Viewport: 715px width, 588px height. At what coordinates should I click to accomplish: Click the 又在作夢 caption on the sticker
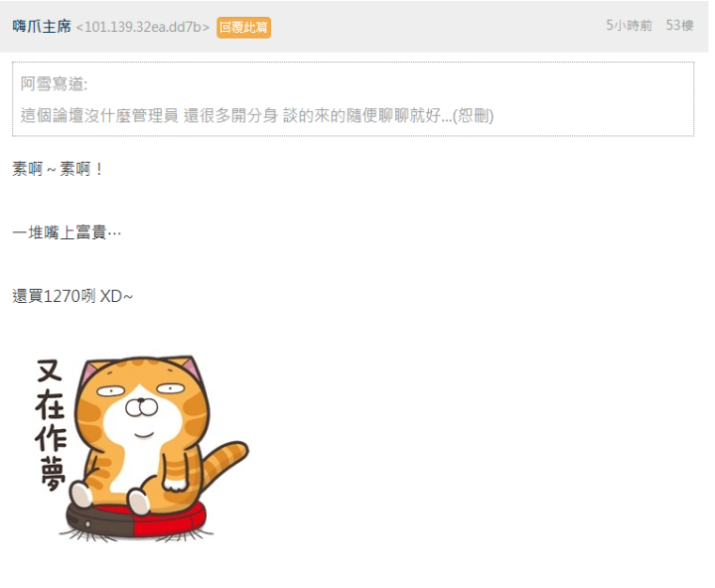click(51, 425)
